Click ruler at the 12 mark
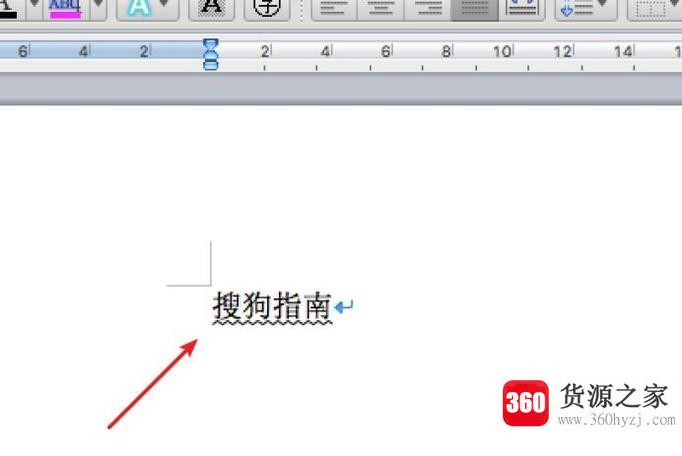Viewport: 682px width, 456px height. coord(562,52)
